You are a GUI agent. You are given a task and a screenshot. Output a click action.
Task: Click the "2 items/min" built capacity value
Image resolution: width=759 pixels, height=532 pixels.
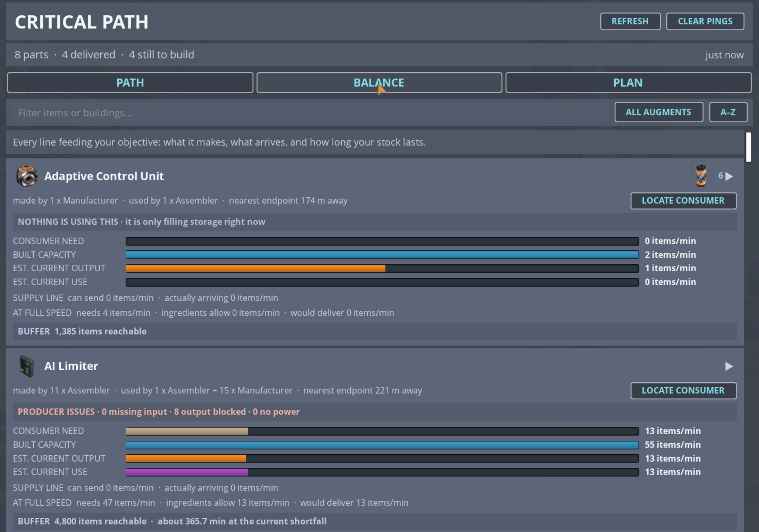[670, 255]
